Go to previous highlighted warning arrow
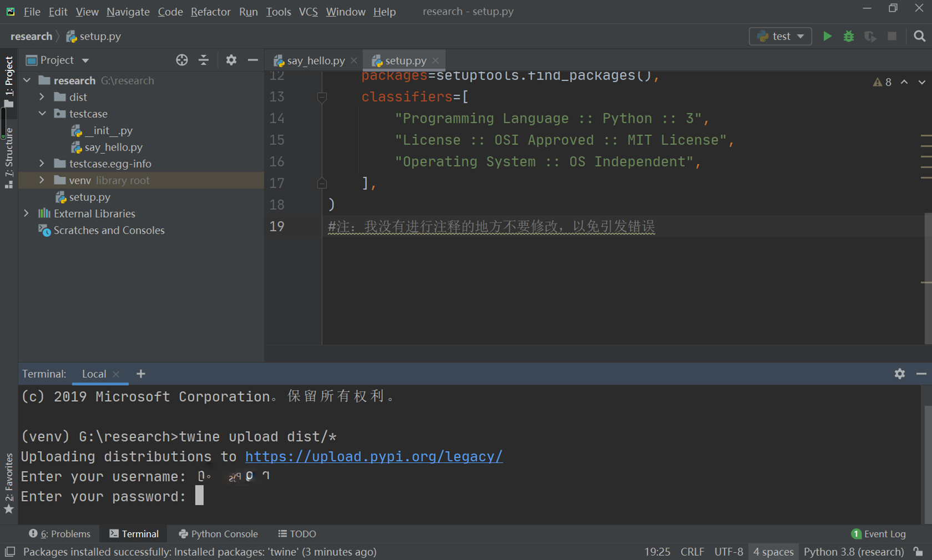932x560 pixels. [x=904, y=82]
